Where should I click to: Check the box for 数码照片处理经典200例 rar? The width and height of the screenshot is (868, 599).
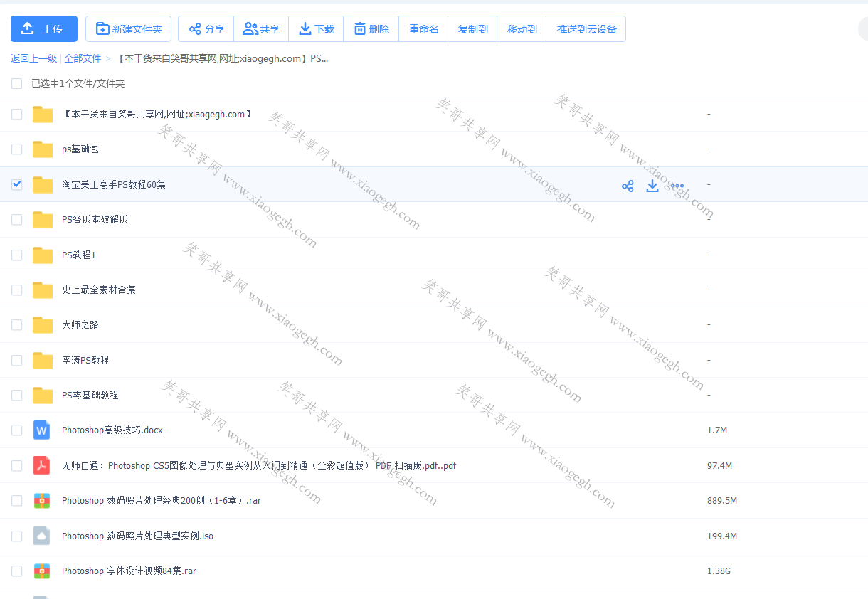point(17,500)
